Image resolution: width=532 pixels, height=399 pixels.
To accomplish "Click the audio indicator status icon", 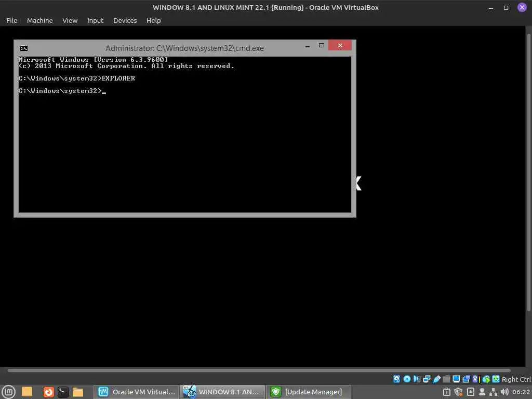I will 417,379.
